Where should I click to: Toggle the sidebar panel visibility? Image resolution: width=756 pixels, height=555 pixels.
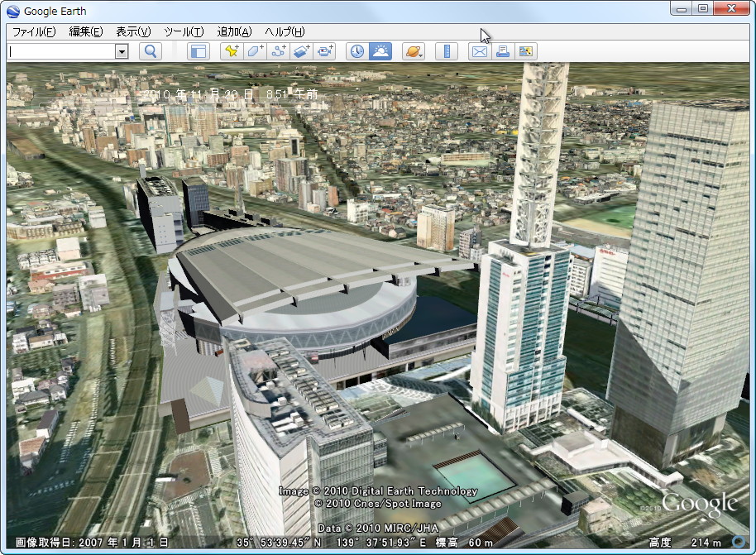point(199,50)
